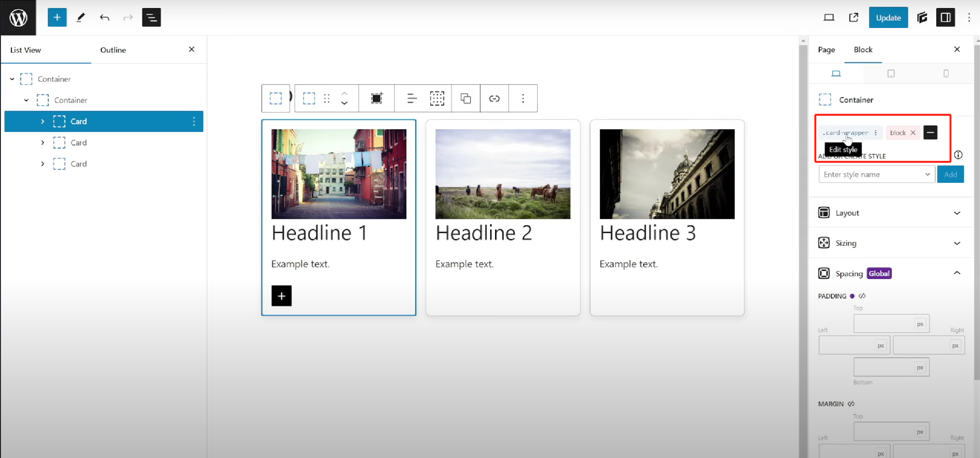Switch to the Page tab
The width and height of the screenshot is (980, 458).
point(826,50)
